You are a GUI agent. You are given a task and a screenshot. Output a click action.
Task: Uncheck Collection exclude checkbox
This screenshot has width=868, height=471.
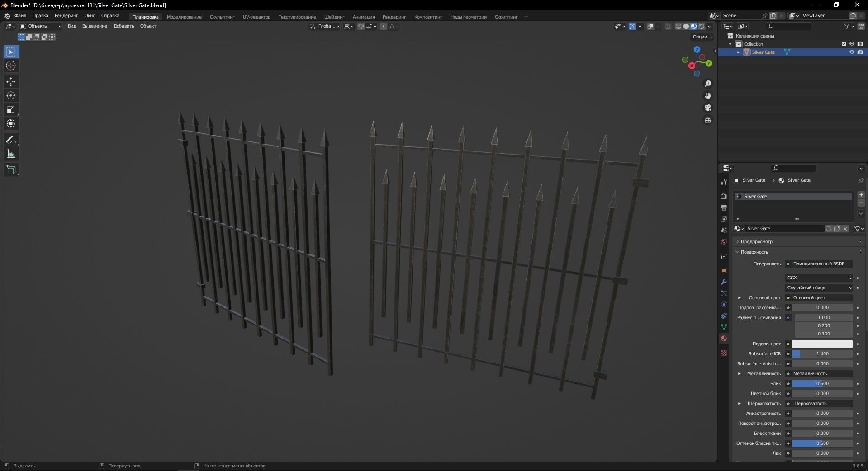click(x=844, y=44)
